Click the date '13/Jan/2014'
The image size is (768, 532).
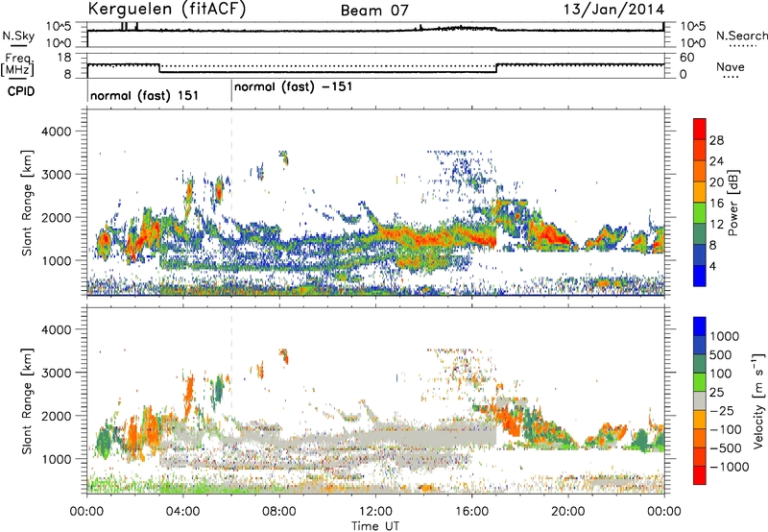click(614, 10)
